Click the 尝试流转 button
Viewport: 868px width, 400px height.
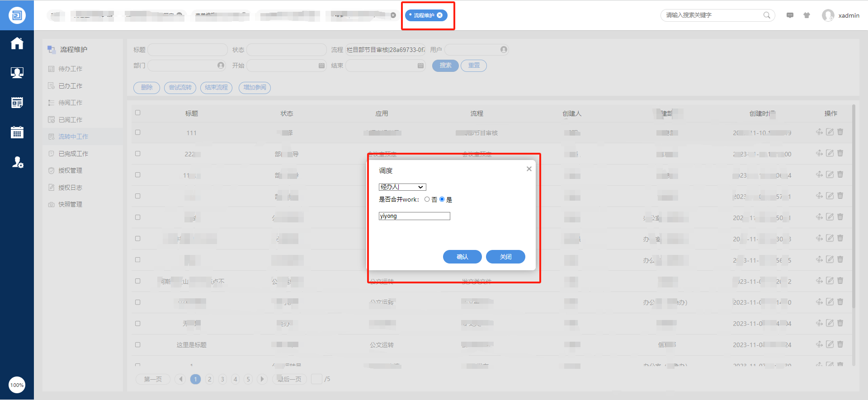tap(180, 88)
